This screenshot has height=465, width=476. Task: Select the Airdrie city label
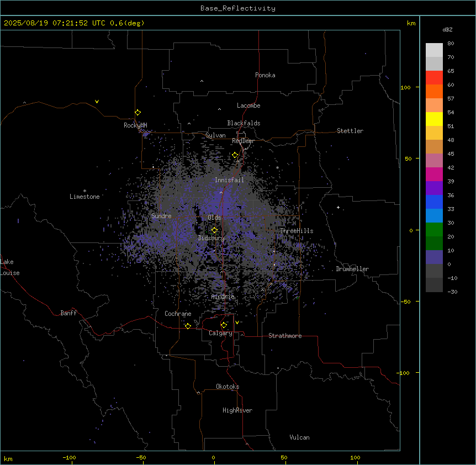pyautogui.click(x=223, y=297)
